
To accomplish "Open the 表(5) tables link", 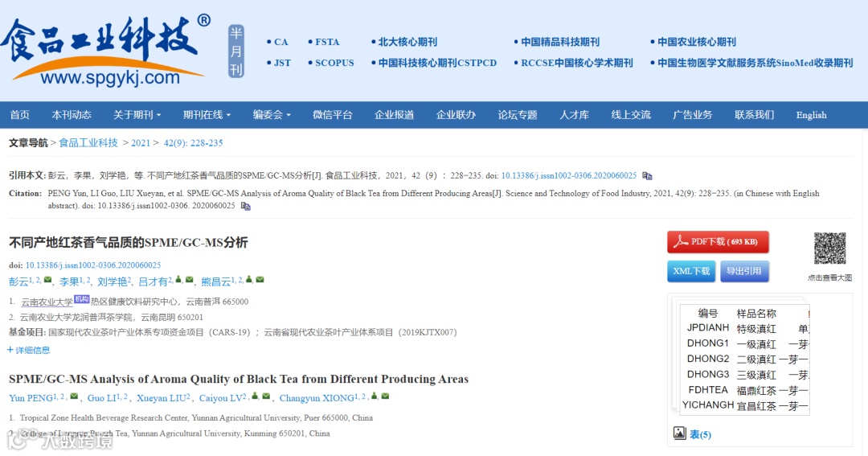I will click(700, 435).
